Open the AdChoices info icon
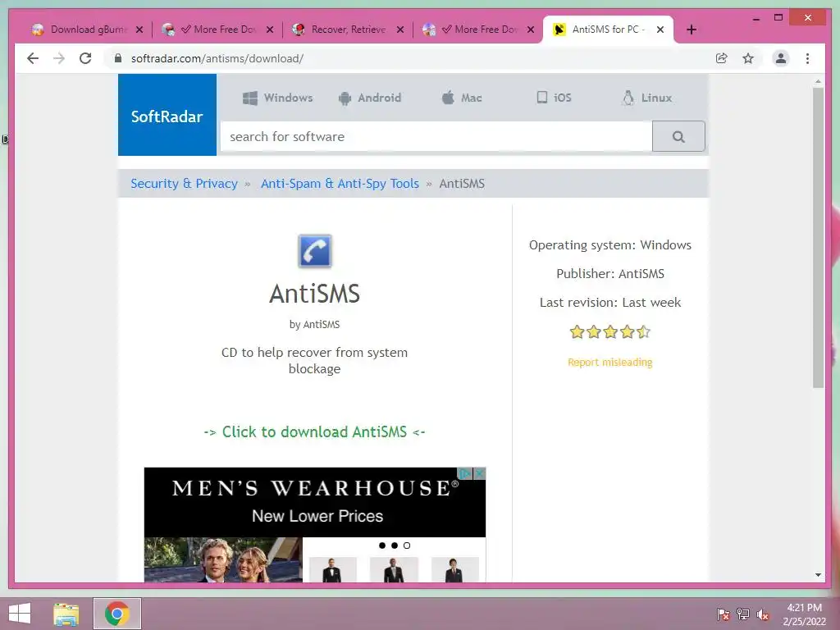The image size is (840, 630). point(464,473)
